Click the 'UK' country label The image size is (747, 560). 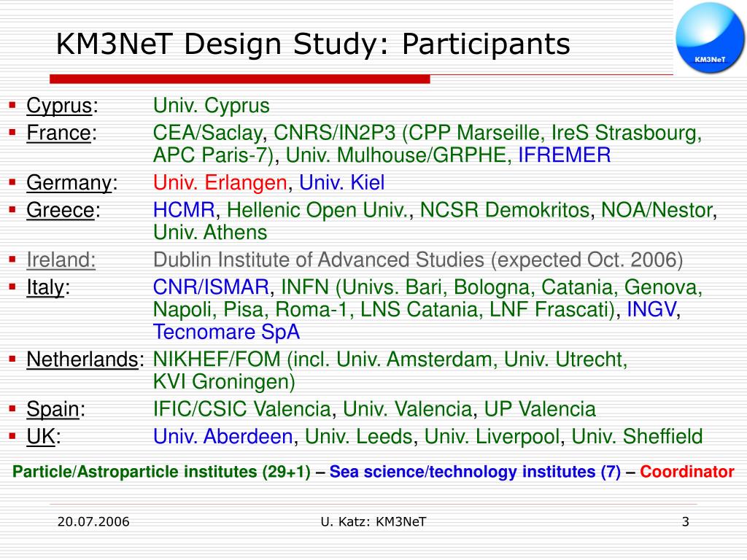[41, 437]
